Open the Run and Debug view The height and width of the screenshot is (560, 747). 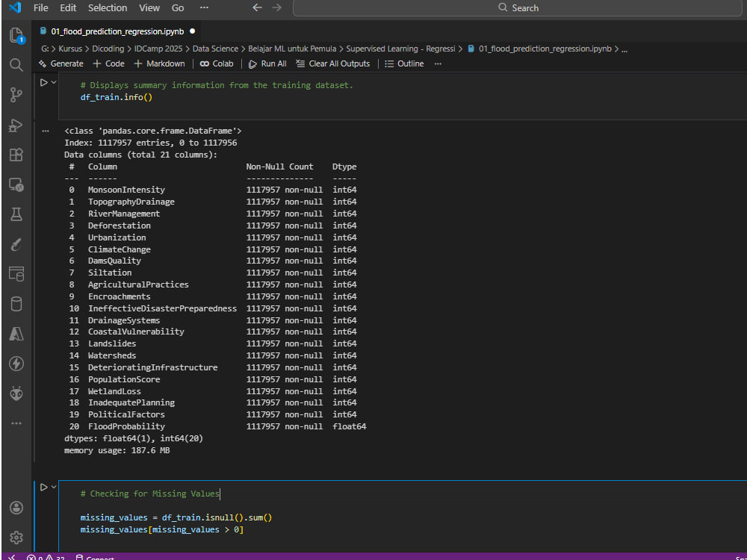[x=16, y=125]
